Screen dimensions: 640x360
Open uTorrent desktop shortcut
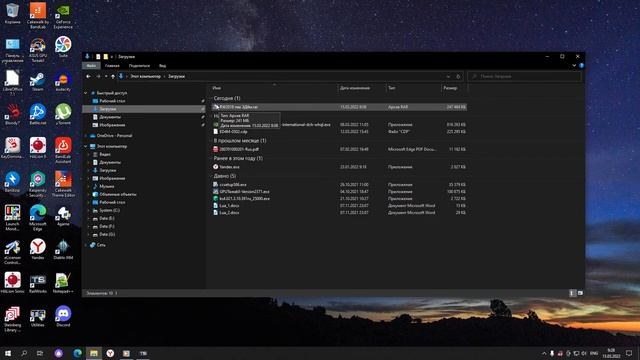point(63,114)
